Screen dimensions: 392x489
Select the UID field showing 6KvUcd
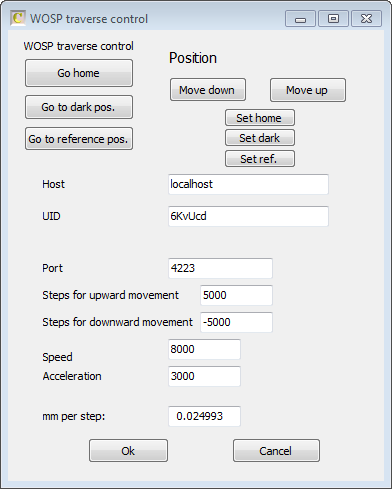point(248,216)
